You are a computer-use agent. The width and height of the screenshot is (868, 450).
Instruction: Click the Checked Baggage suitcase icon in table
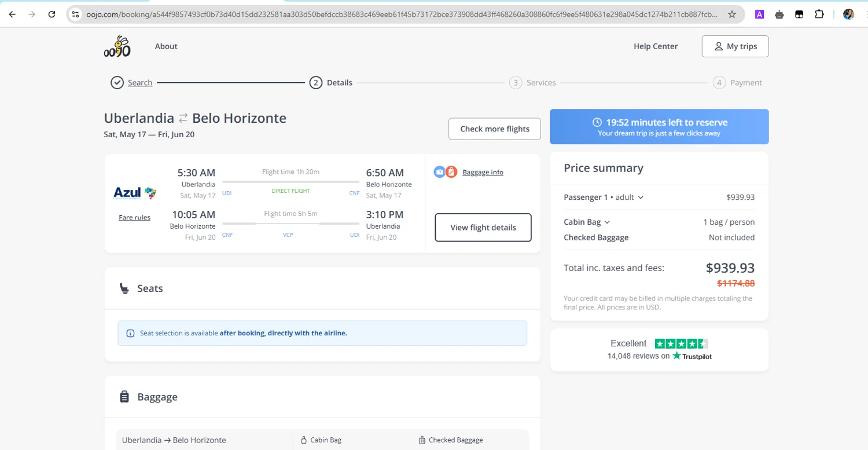pyautogui.click(x=422, y=440)
